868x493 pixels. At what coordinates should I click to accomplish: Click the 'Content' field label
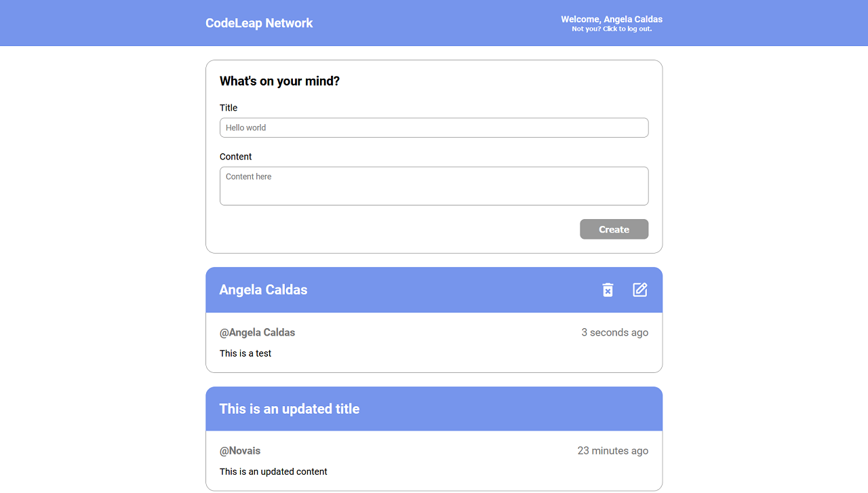point(235,157)
